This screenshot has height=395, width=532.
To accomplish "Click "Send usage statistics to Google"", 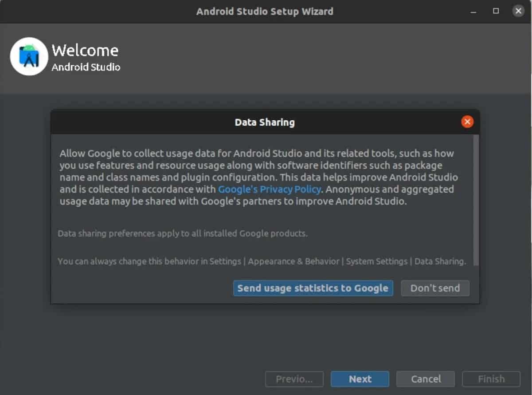I will pos(313,288).
